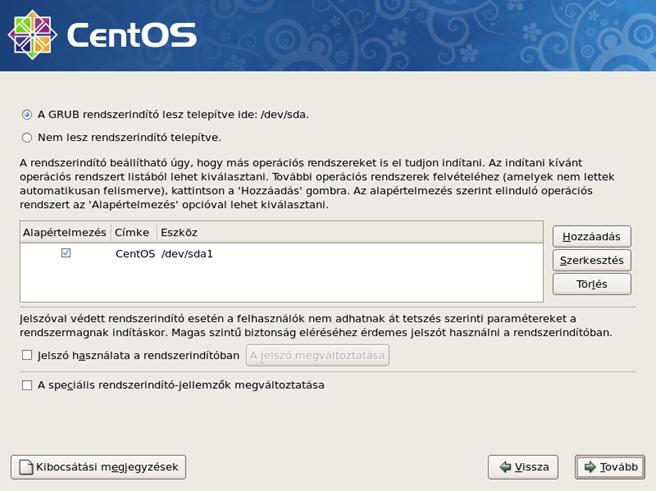Select the CentOS label in the boot list
The height and width of the screenshot is (491, 656).
coord(135,254)
